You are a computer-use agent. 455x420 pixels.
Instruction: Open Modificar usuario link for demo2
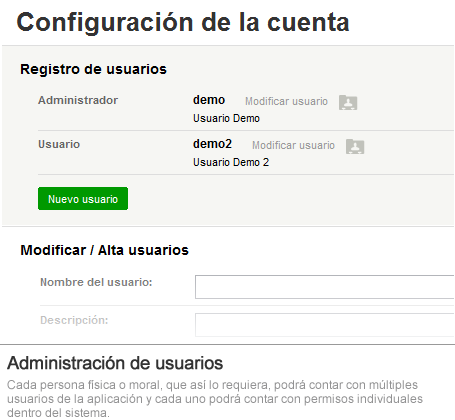click(x=293, y=145)
